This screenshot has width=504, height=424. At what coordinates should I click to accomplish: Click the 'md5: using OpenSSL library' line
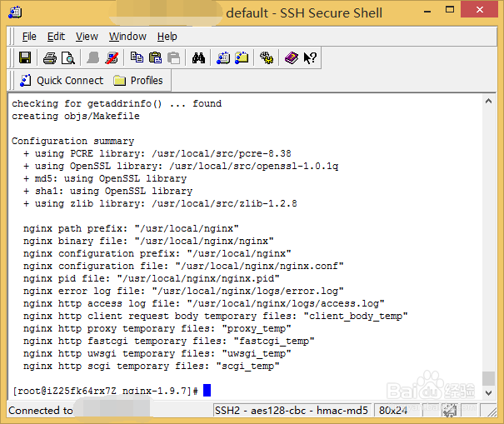(105, 178)
